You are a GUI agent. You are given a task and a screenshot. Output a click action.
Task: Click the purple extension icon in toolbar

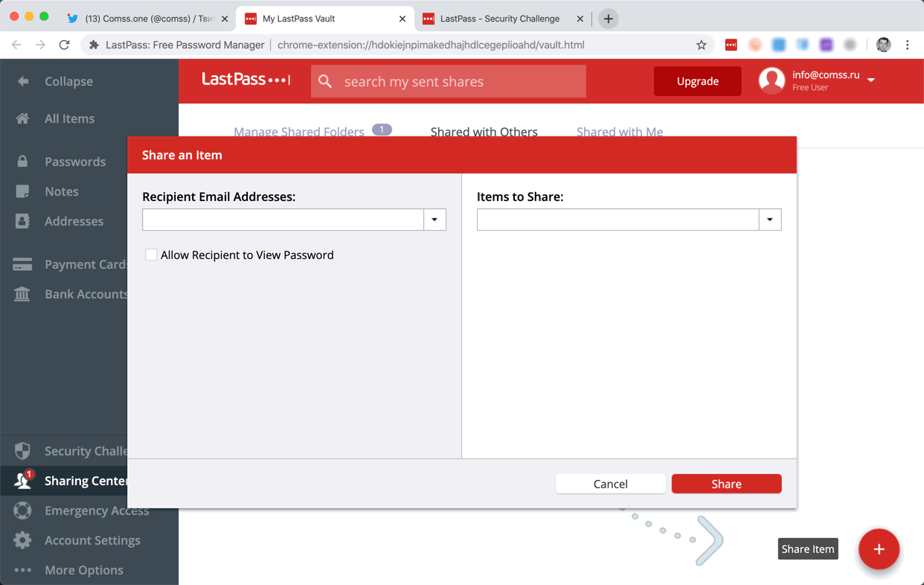click(x=826, y=45)
